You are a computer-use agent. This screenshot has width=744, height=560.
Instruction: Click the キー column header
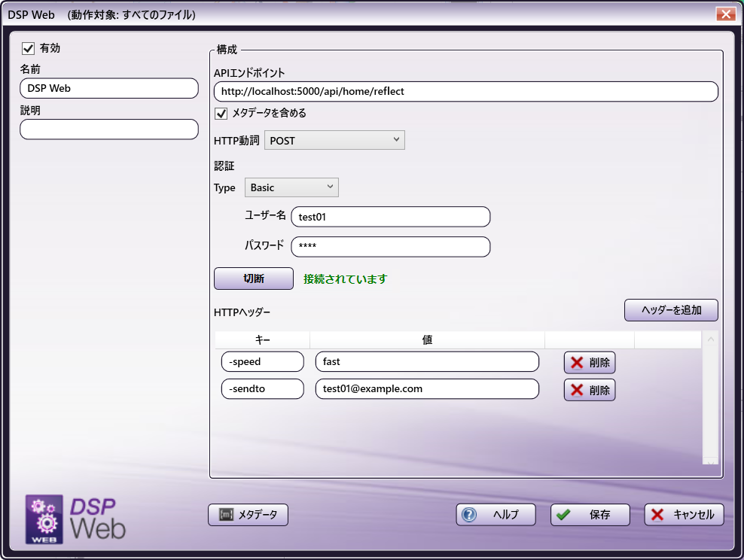pos(262,340)
